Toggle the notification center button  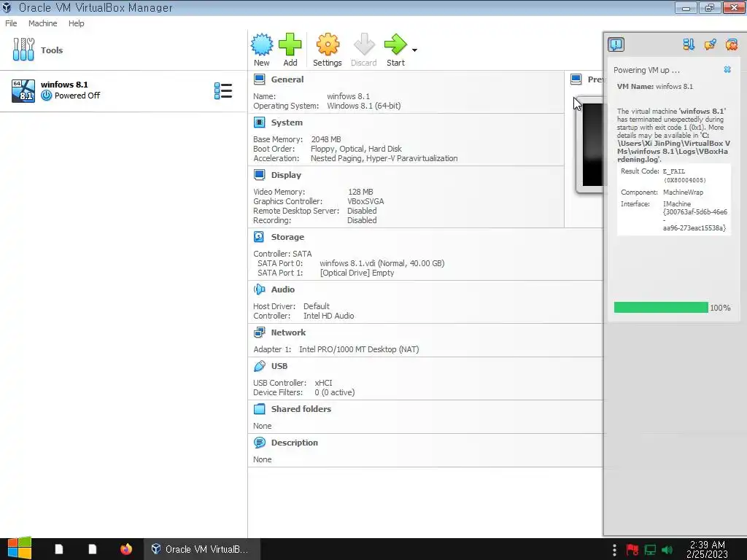coord(616,44)
